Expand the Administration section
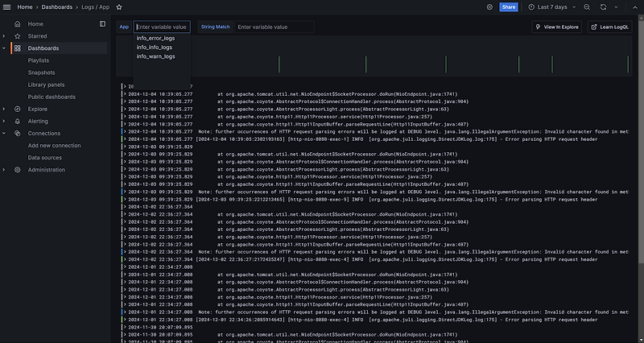This screenshot has width=644, height=343. 4,170
